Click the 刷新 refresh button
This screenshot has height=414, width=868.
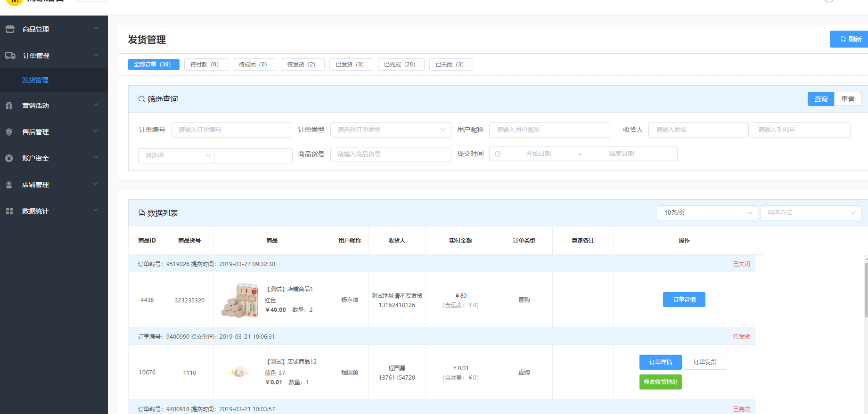tap(849, 39)
